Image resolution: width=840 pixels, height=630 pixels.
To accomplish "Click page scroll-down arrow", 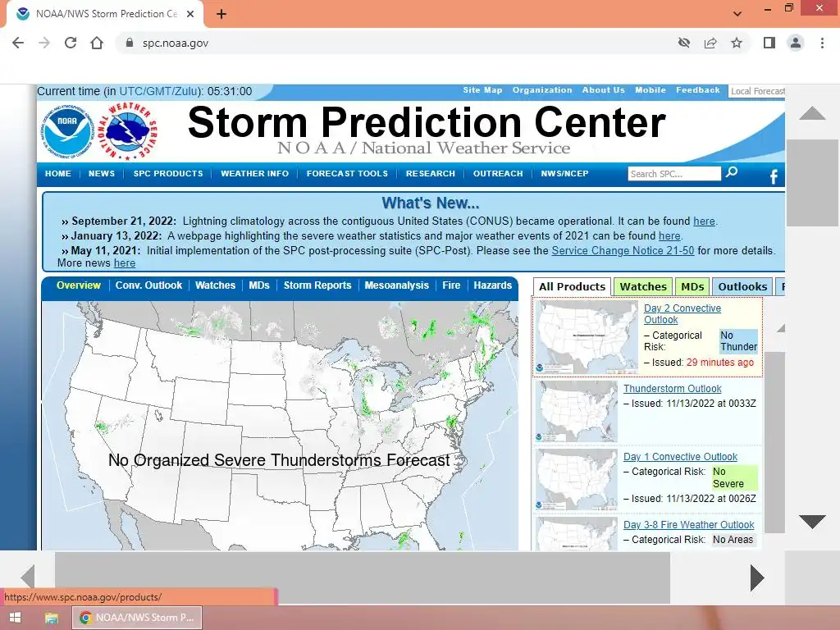I will (x=812, y=521).
